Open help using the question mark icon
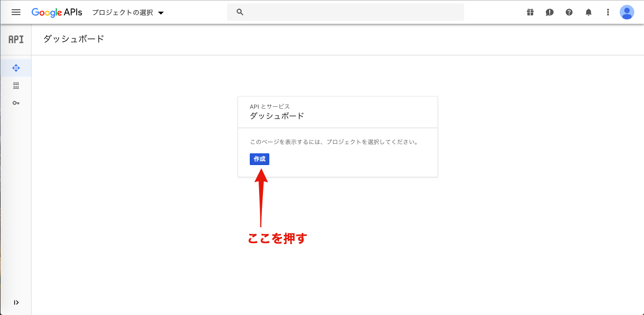 click(x=569, y=12)
